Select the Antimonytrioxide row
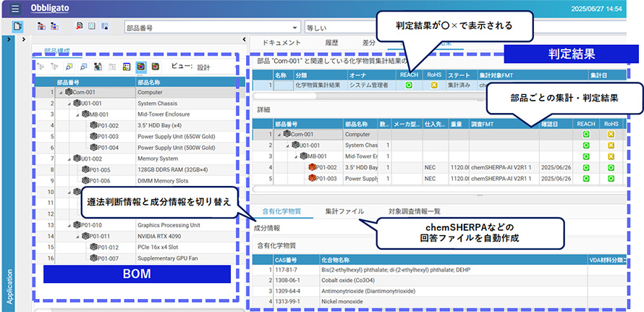Screen dimensions: 644x312 pos(439,291)
